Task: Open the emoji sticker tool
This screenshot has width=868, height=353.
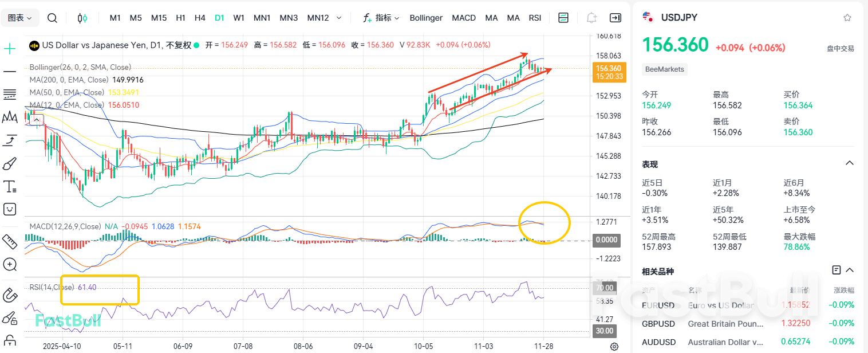Action: [9, 209]
